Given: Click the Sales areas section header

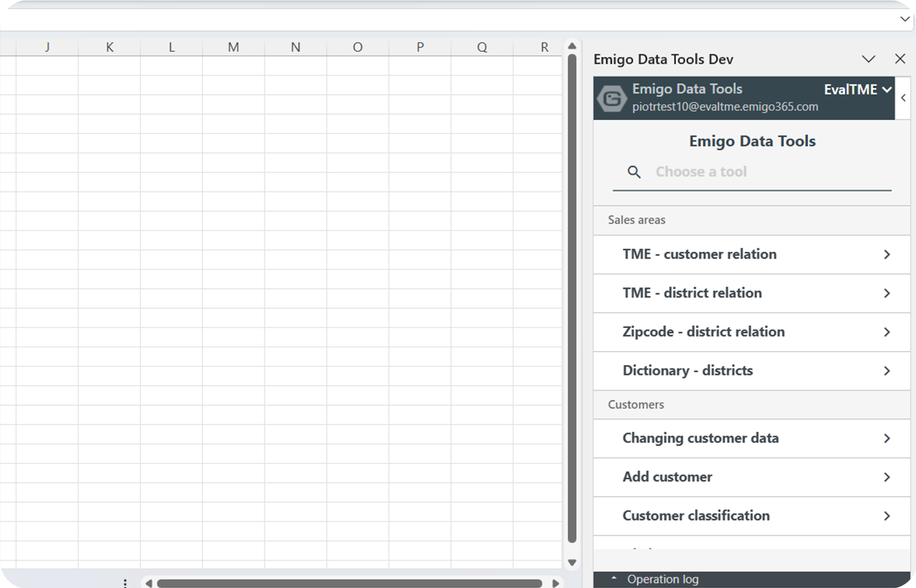Looking at the screenshot, I should tap(751, 220).
